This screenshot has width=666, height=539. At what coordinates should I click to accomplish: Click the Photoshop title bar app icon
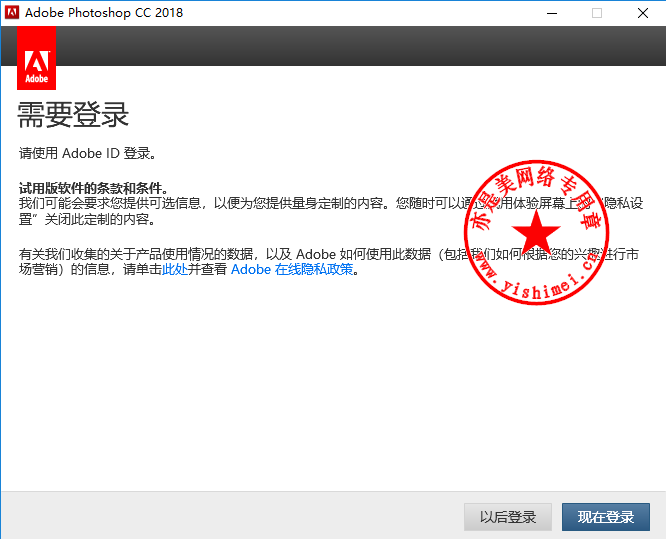pos(12,13)
